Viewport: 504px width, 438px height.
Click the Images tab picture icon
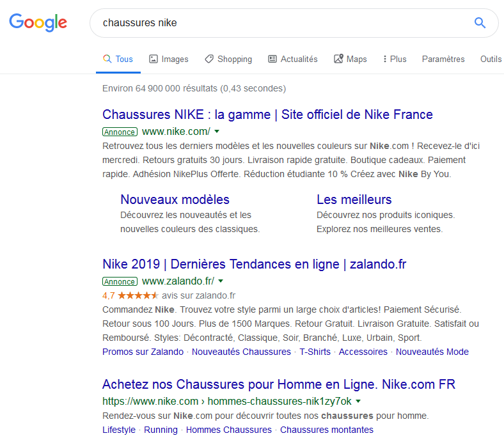click(154, 59)
